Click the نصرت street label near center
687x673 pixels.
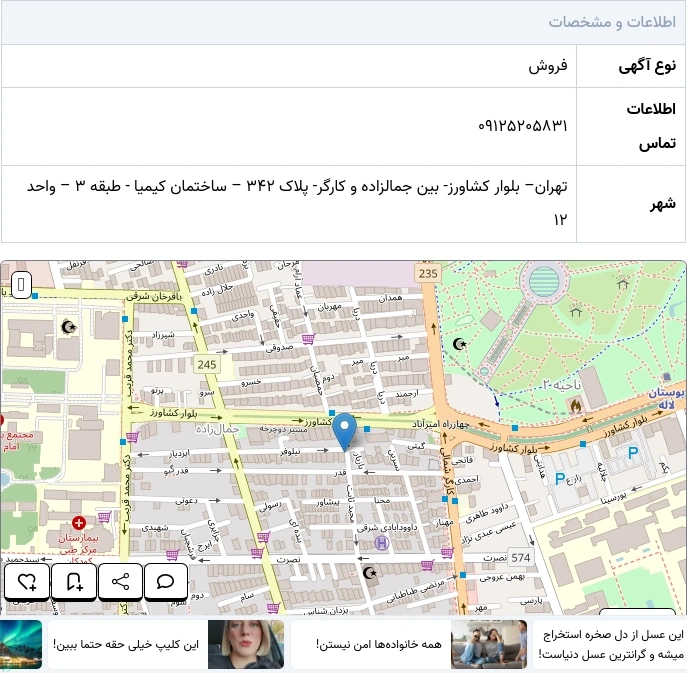(288, 560)
